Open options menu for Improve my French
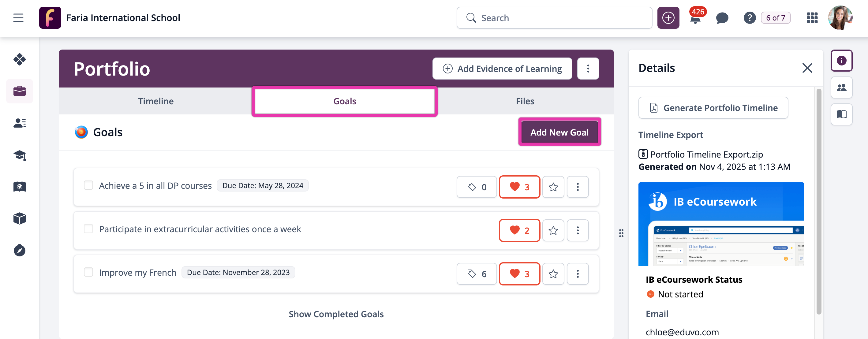The width and height of the screenshot is (868, 339). (x=578, y=274)
